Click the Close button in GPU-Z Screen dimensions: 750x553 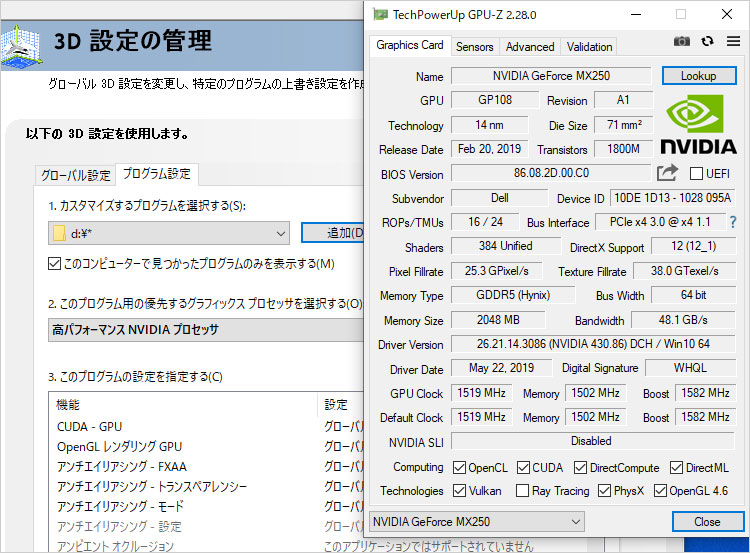point(707,521)
